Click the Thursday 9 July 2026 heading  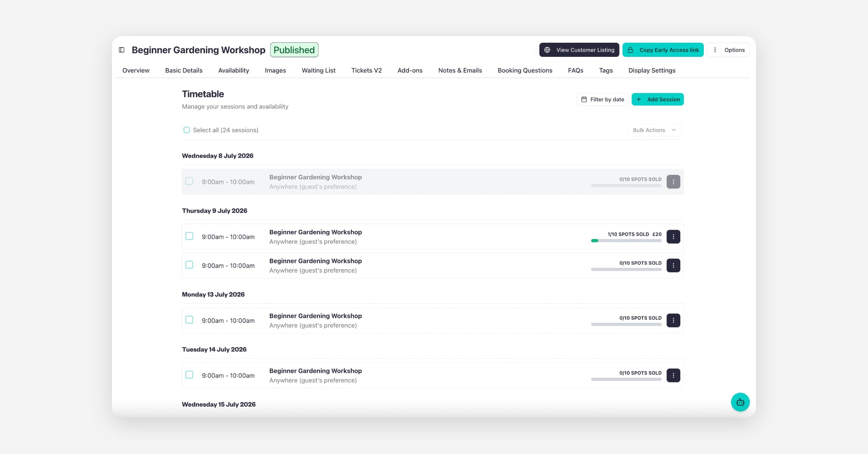pyautogui.click(x=214, y=211)
